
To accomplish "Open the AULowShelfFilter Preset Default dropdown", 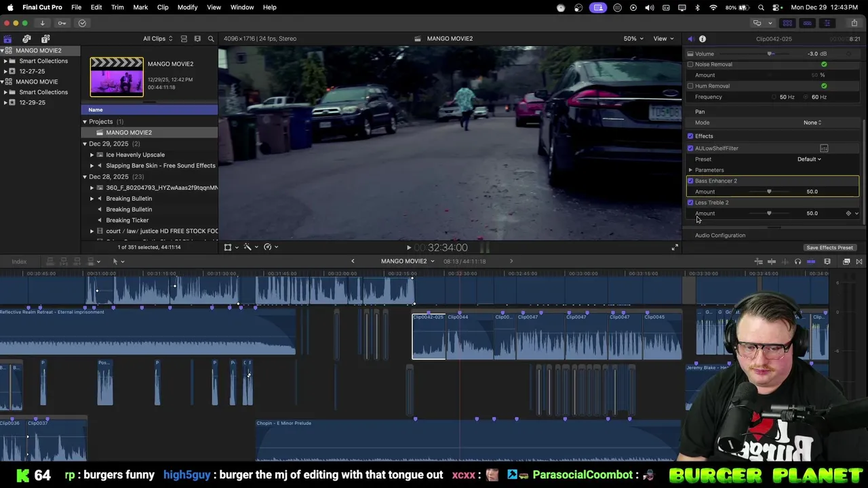I will [809, 159].
